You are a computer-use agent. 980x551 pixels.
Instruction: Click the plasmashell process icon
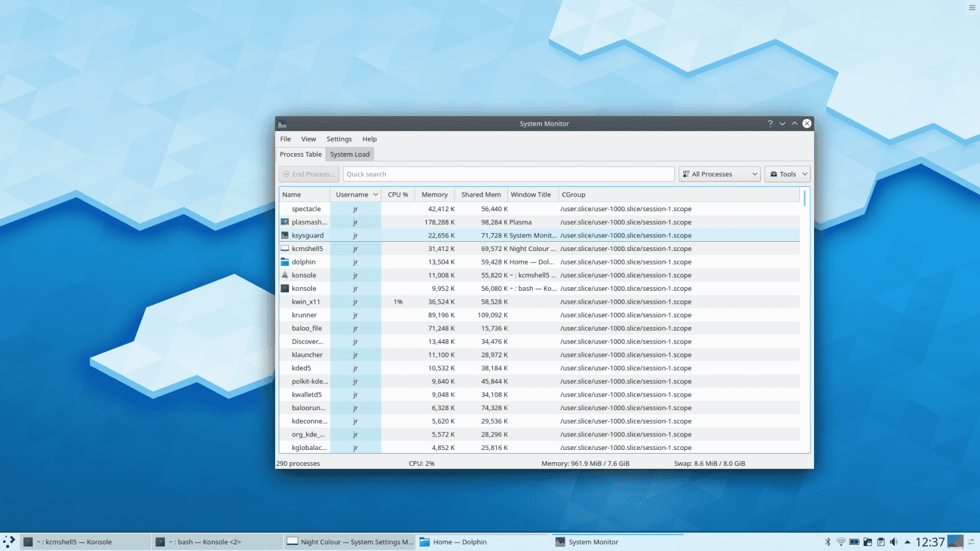click(285, 222)
